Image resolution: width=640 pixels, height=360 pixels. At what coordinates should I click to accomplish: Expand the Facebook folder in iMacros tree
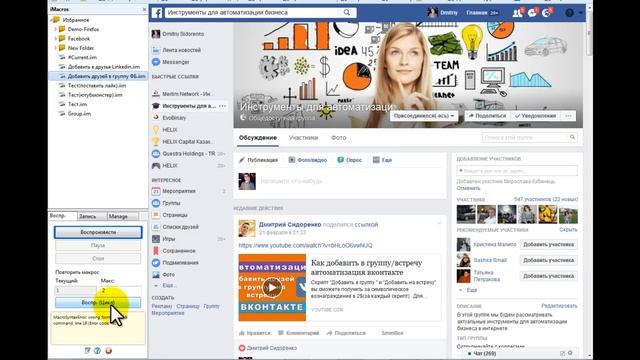click(56, 39)
